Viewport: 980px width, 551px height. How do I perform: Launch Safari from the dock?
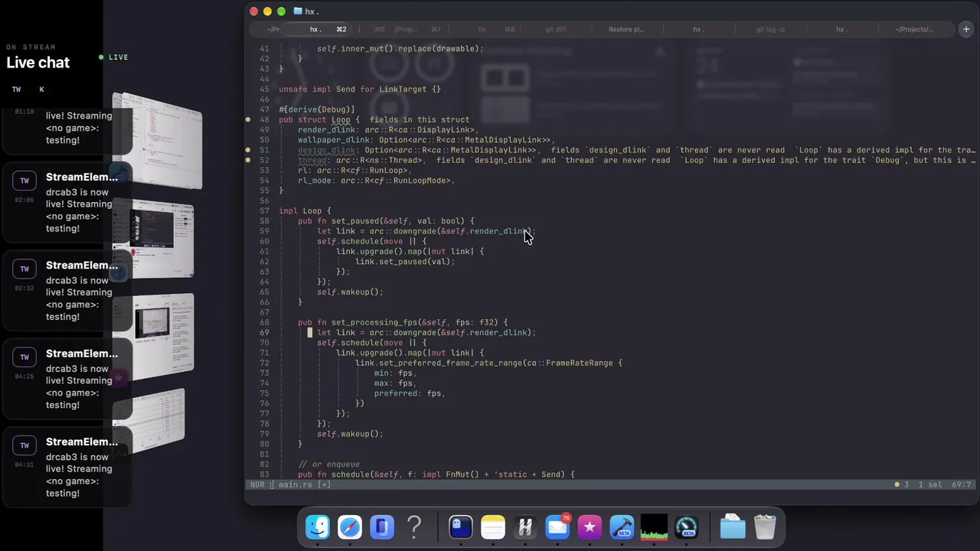pos(350,527)
